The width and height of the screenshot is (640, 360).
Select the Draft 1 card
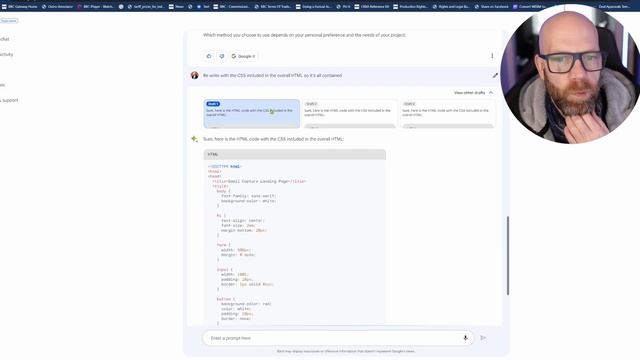coord(251,113)
